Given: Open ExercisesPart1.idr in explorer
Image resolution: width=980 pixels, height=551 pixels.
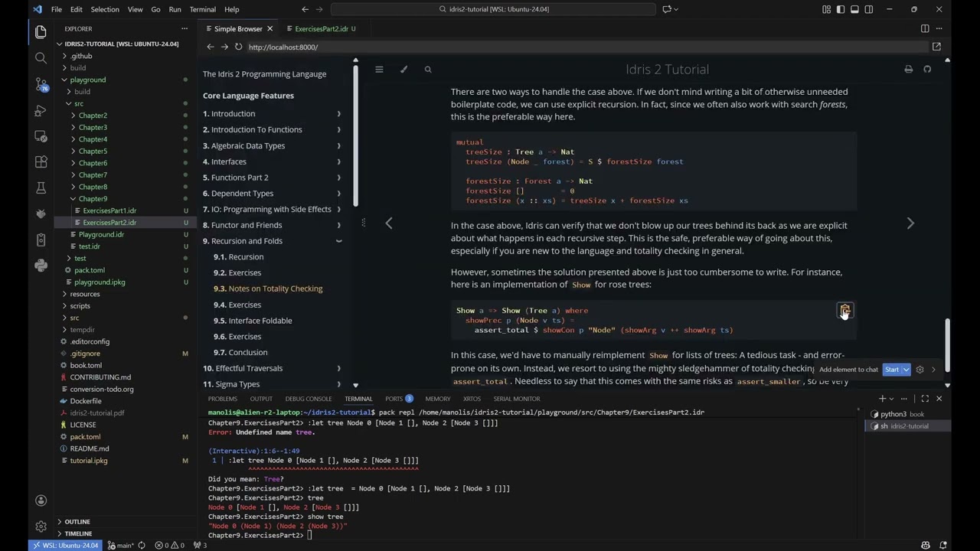Looking at the screenshot, I should (109, 210).
